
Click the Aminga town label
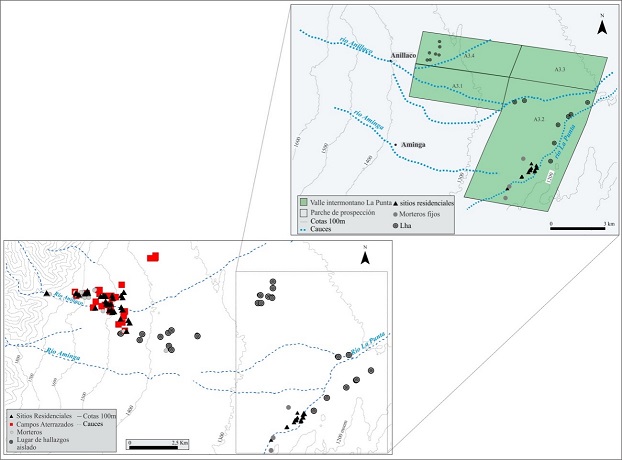point(412,145)
